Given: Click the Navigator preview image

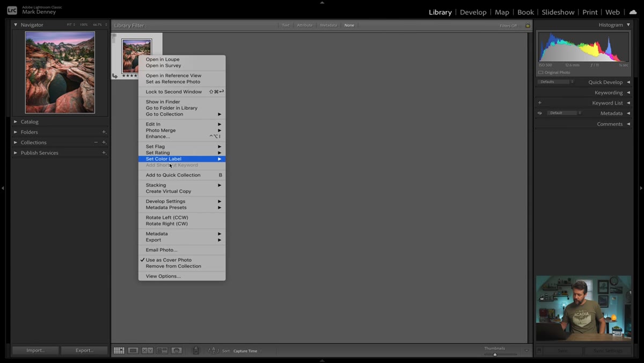Looking at the screenshot, I should [60, 72].
